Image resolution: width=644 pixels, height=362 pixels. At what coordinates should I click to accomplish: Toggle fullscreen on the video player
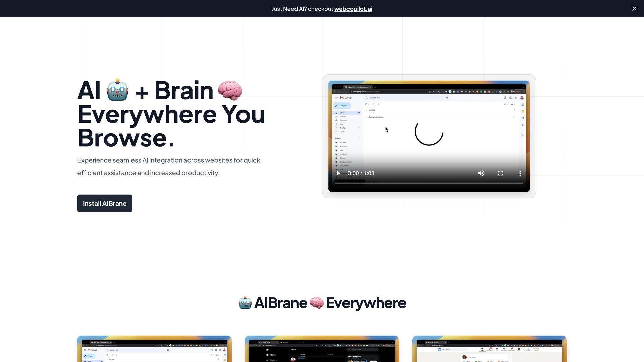point(500,173)
